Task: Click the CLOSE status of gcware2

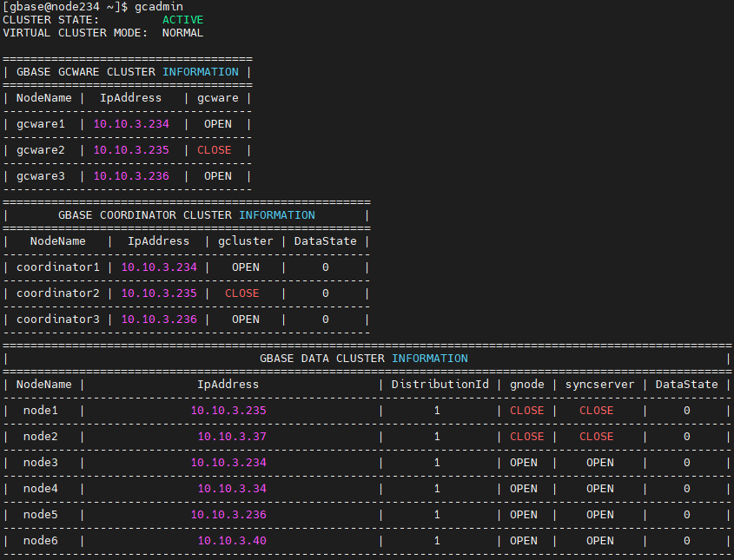Action: 215,150
